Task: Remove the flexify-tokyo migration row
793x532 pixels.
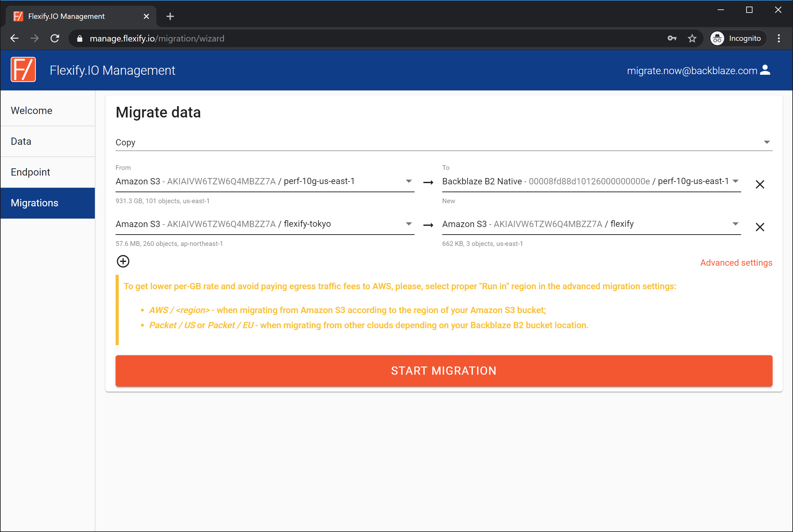Action: [x=760, y=227]
